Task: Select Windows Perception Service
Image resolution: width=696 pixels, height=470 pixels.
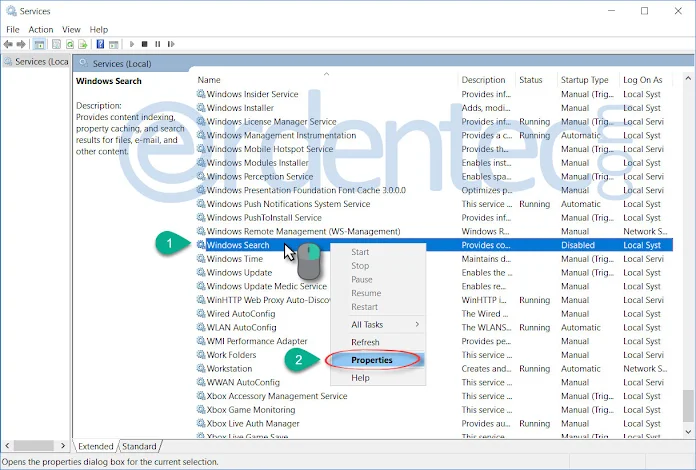Action: pos(435,176)
